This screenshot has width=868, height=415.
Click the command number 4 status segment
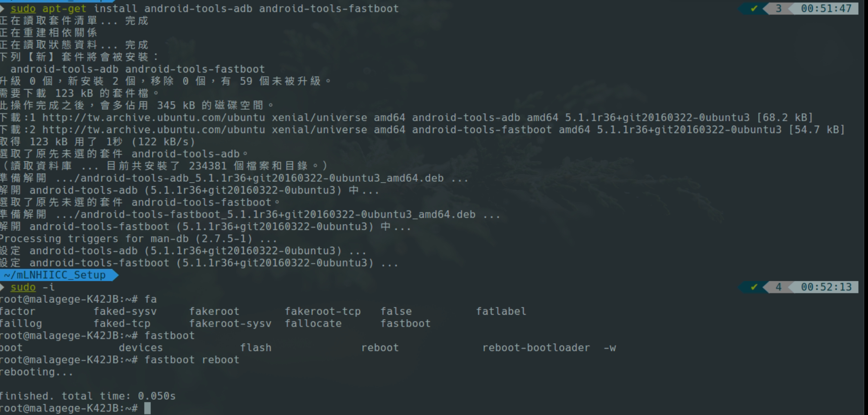tap(778, 287)
